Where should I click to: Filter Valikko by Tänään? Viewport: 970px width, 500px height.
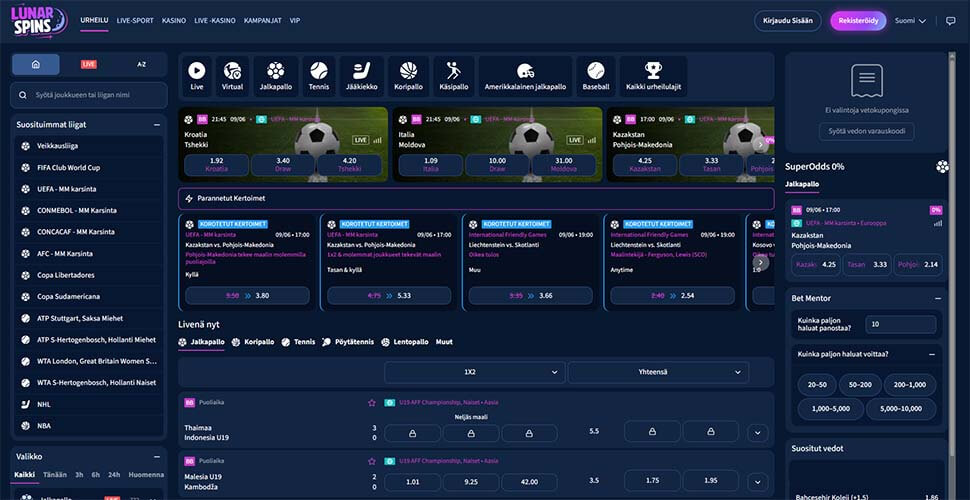(x=55, y=475)
